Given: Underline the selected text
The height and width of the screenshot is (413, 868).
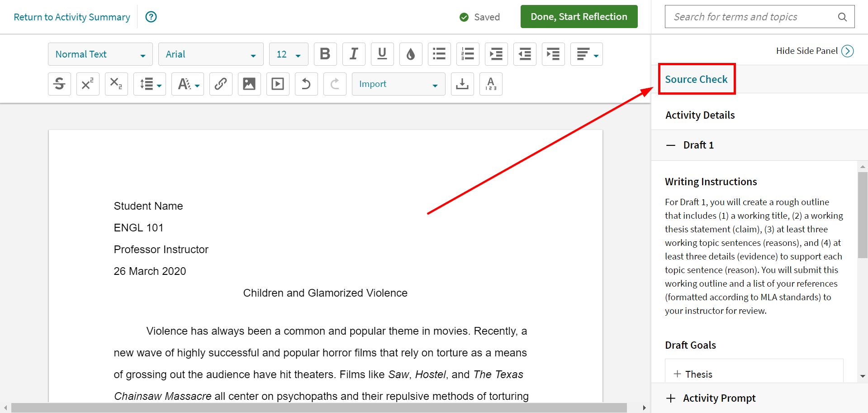Looking at the screenshot, I should point(382,54).
